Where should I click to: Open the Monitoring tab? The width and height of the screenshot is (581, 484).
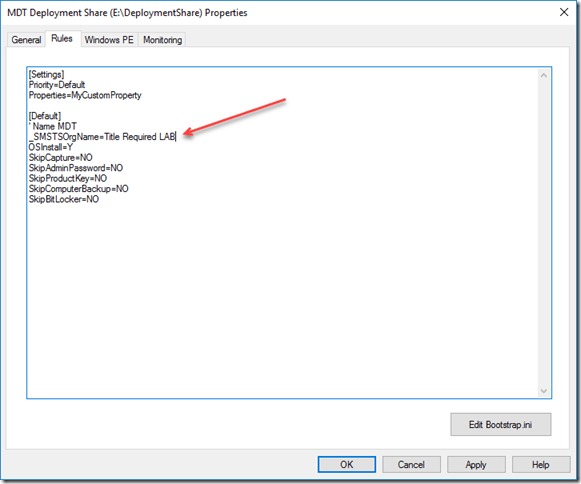(162, 40)
